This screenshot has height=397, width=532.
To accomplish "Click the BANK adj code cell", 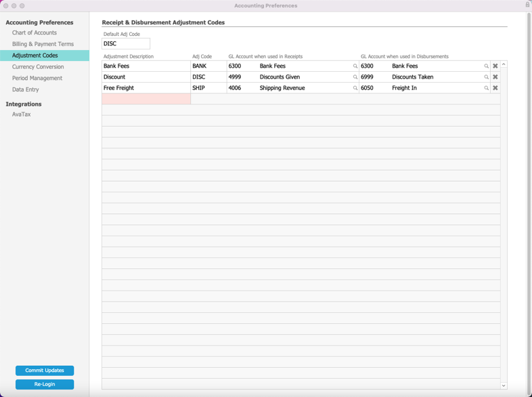I will [208, 66].
